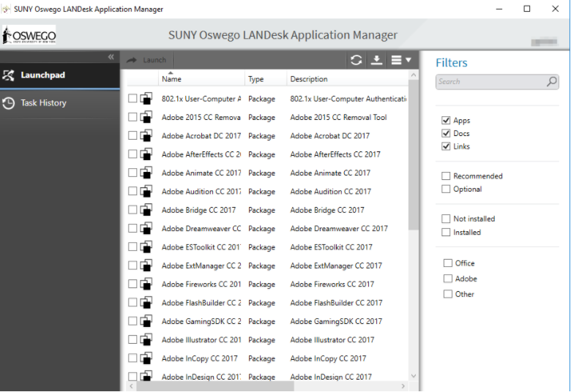Click package icon for Adobe Fireworks CC
The width and height of the screenshot is (571, 392).
(146, 284)
